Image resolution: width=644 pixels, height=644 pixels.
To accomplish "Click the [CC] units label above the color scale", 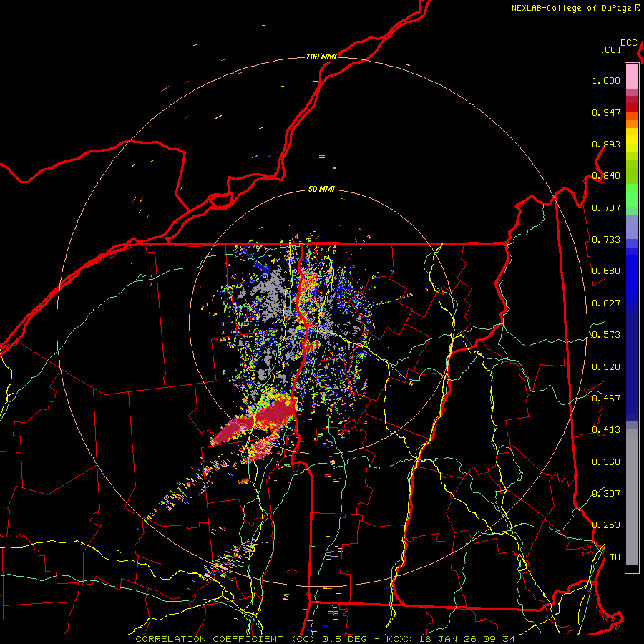I will 610,49.
